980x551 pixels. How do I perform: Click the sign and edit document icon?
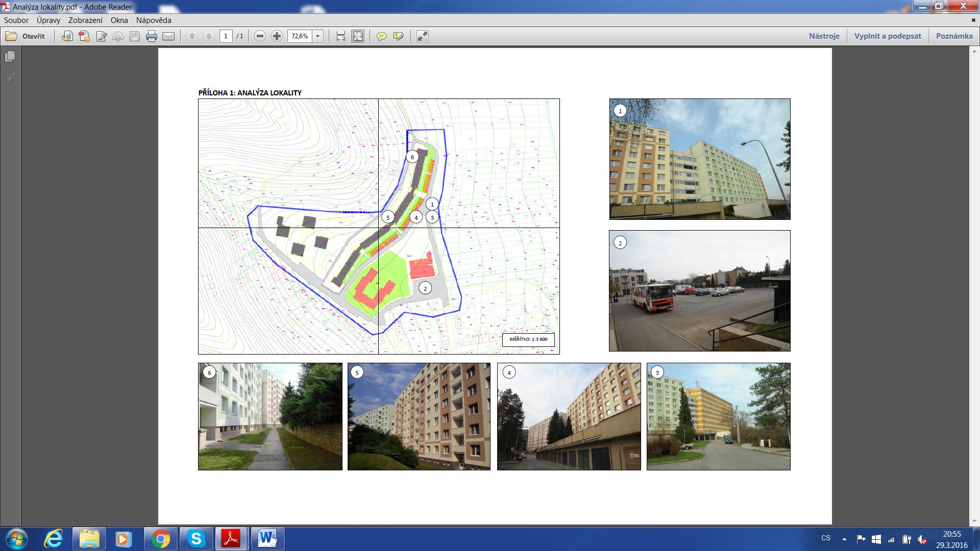(101, 36)
